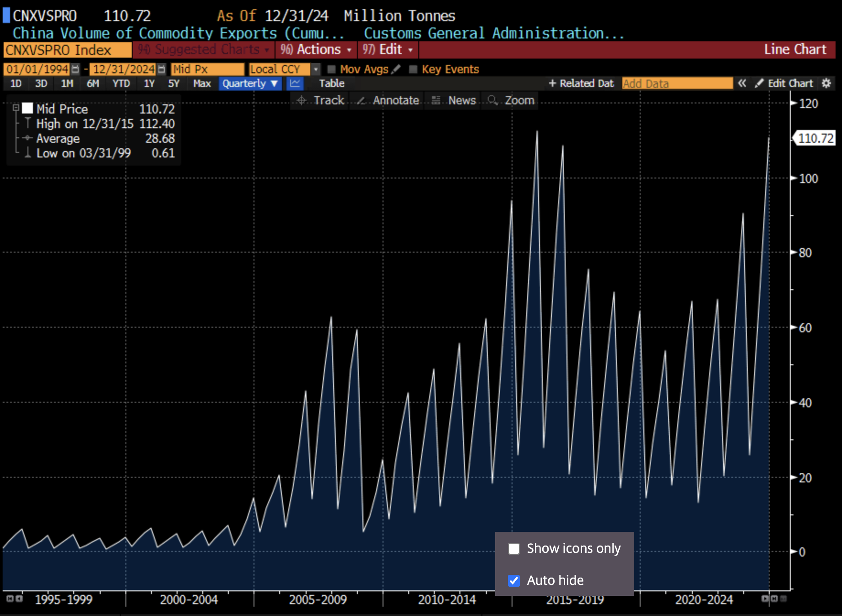Click the 2010-2014 axis label
The image size is (842, 616).
tap(447, 600)
